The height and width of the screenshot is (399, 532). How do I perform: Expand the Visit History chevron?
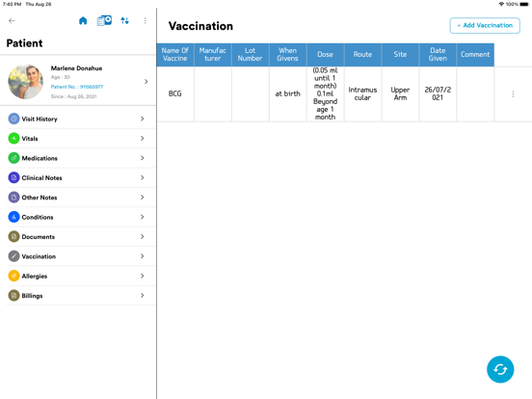(x=143, y=119)
